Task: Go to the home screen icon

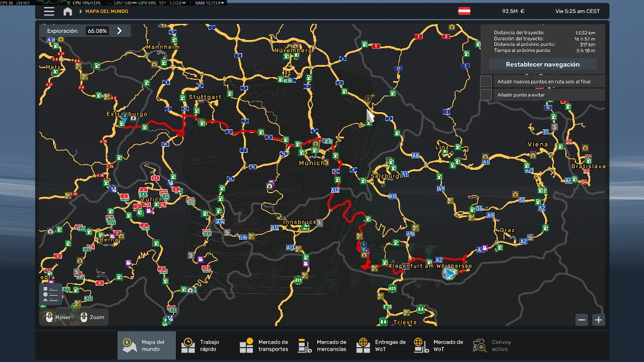Action: (x=68, y=11)
